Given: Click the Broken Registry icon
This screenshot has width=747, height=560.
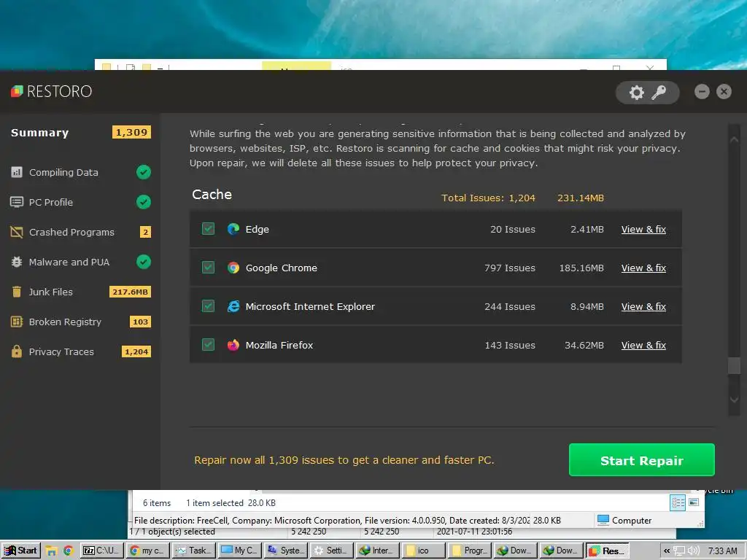Looking at the screenshot, I should [17, 322].
